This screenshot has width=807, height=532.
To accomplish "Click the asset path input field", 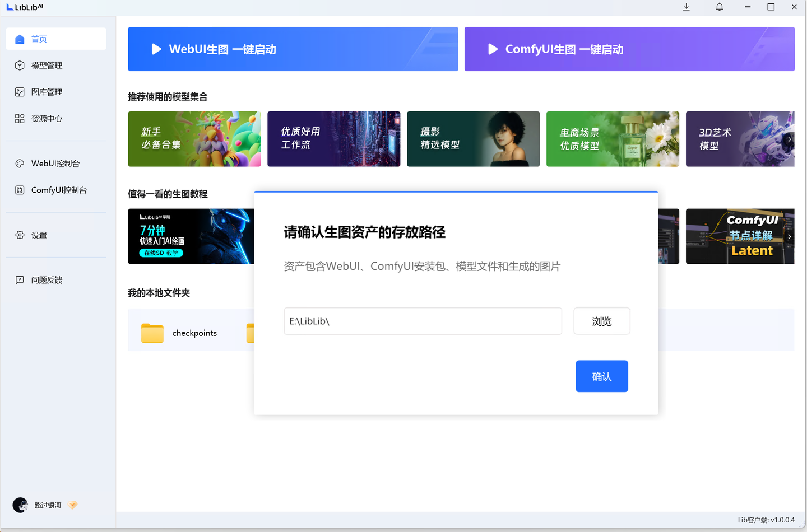I will [423, 321].
